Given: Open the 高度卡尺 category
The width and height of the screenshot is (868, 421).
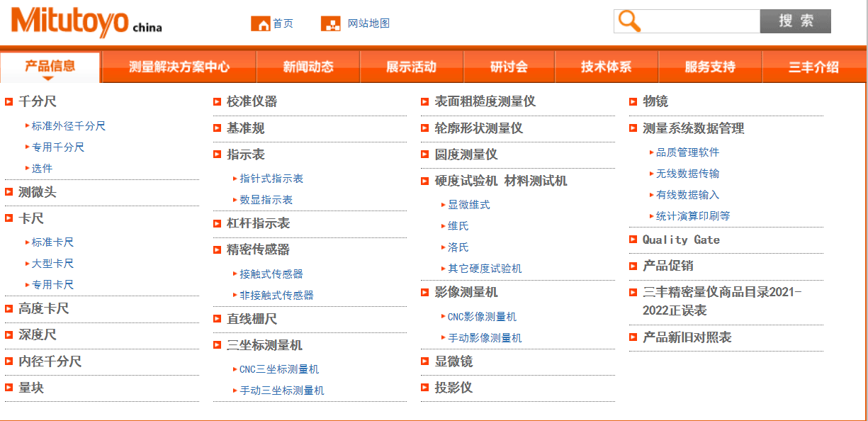Looking at the screenshot, I should (x=44, y=309).
